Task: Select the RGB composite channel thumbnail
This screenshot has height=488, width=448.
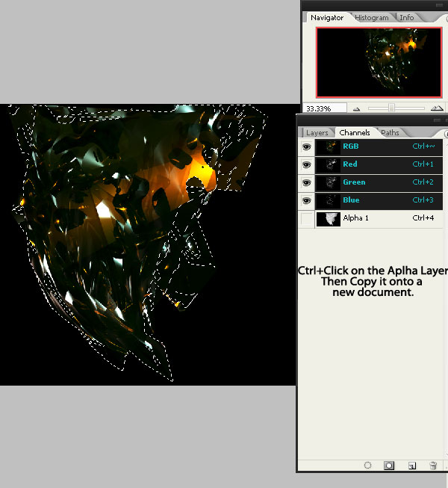Action: click(329, 147)
